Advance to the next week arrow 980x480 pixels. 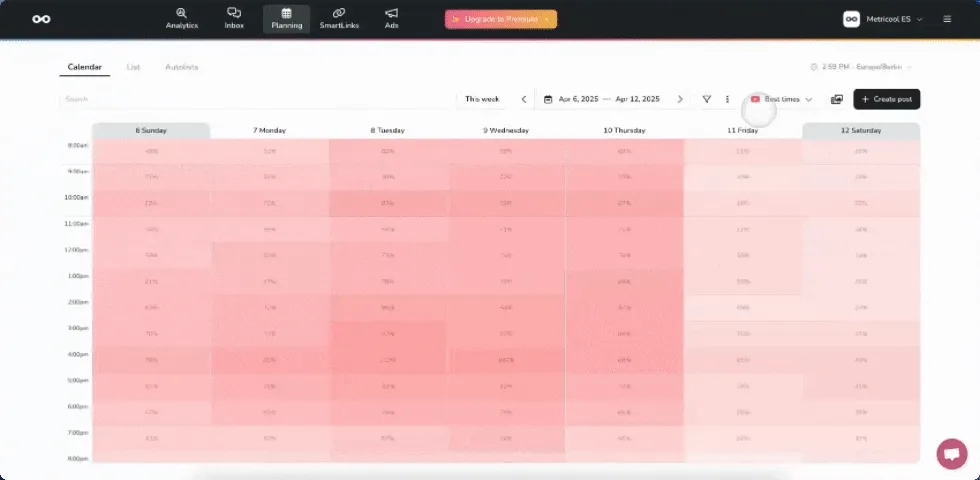click(680, 99)
